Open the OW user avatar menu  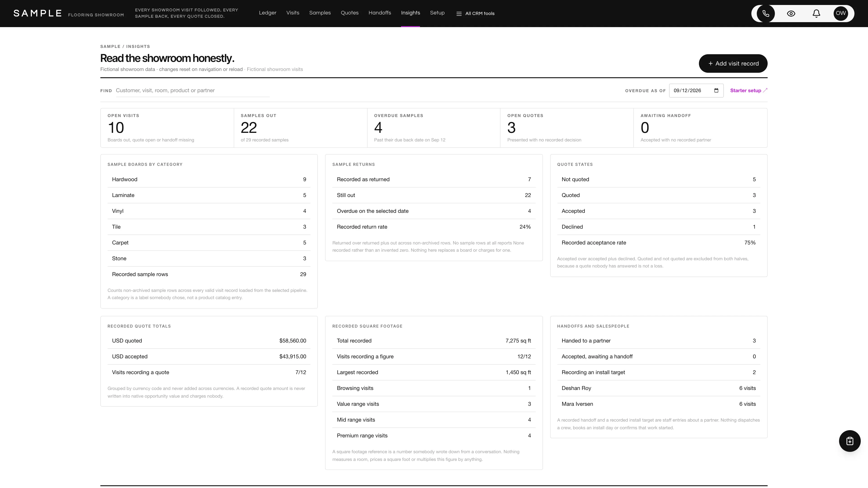[841, 14]
